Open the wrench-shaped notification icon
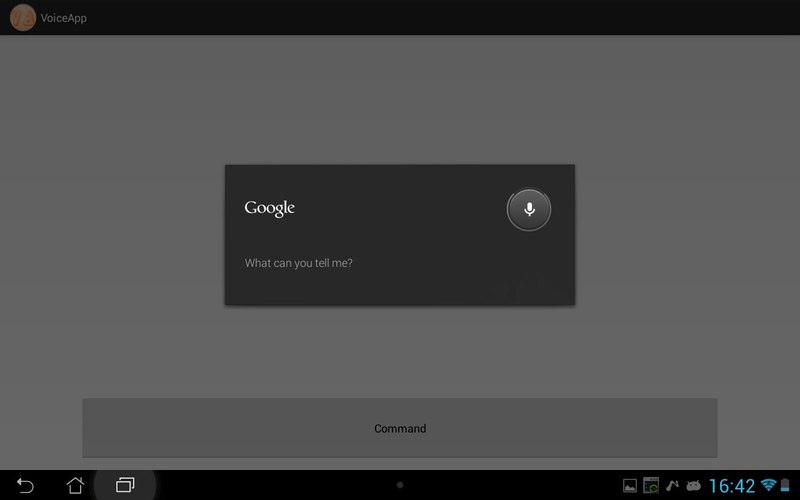800x500 pixels. pos(672,485)
